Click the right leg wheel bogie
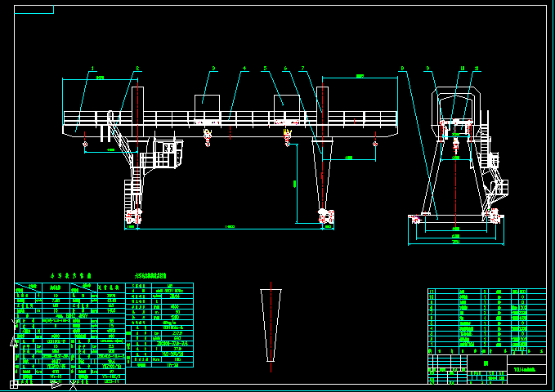 [x=324, y=216]
